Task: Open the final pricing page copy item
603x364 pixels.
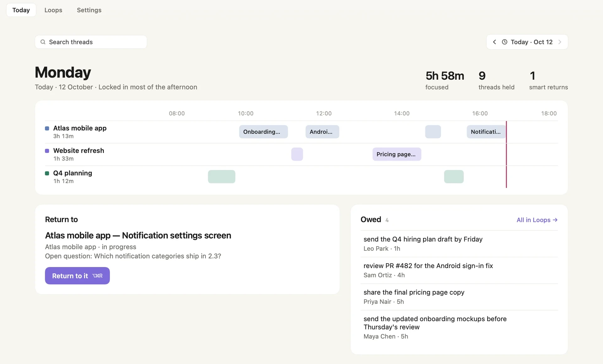Action: (x=459, y=297)
